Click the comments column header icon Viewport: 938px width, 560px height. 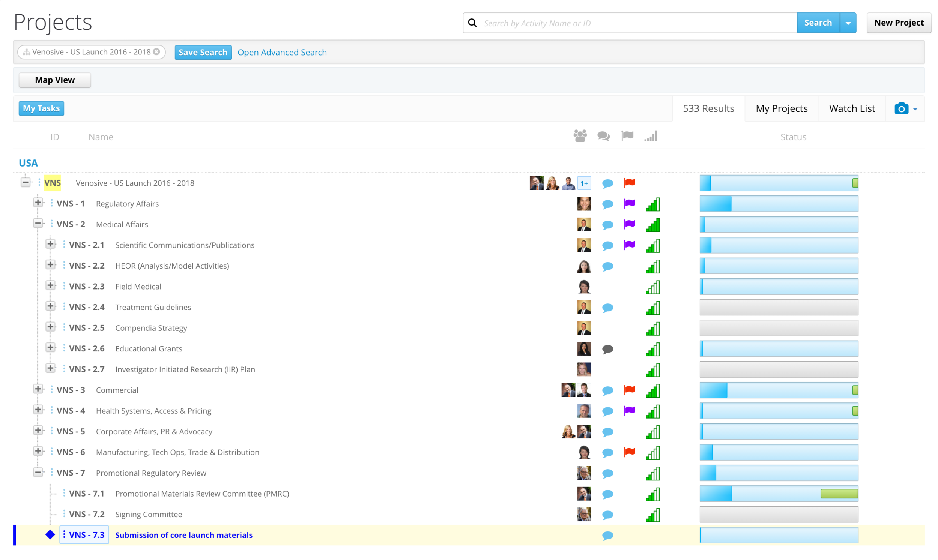point(604,136)
